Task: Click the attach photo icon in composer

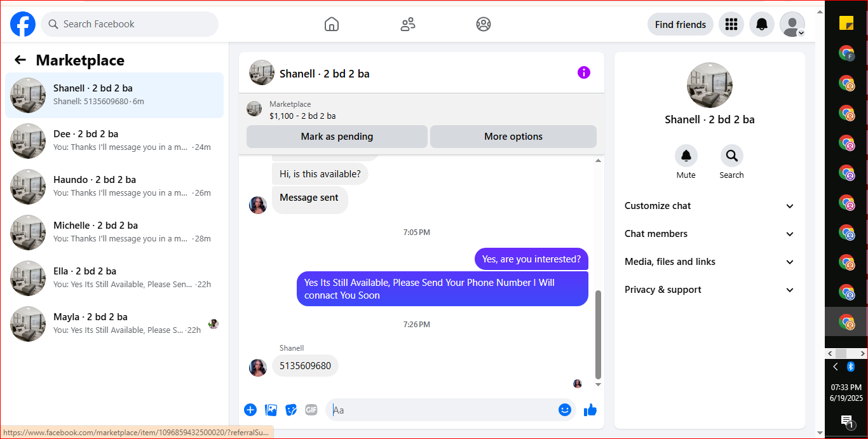Action: point(271,410)
